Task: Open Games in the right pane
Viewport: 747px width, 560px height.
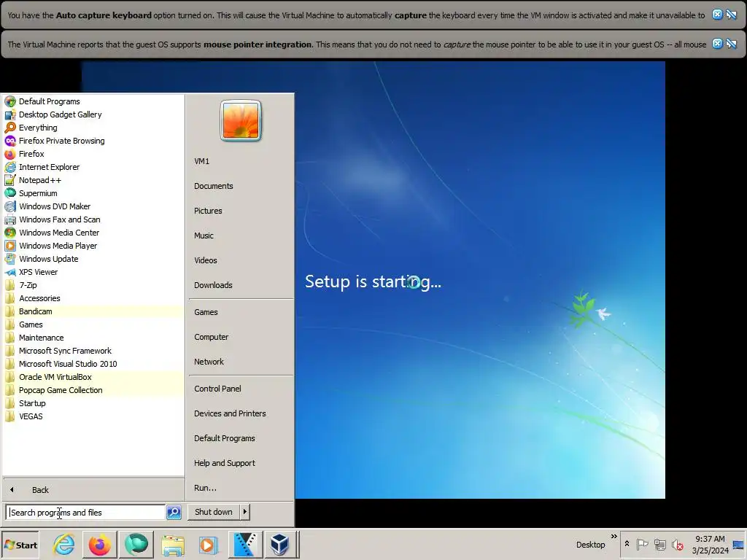Action: [239, 312]
